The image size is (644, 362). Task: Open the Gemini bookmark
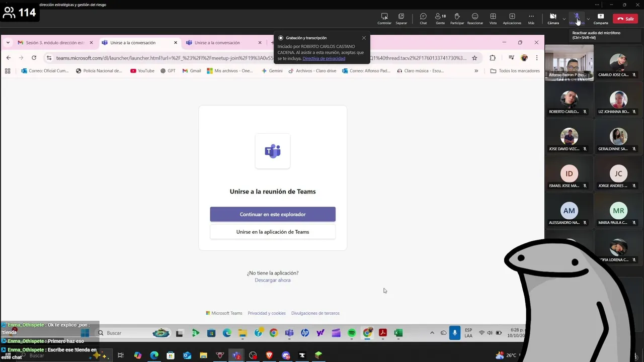[x=272, y=71]
